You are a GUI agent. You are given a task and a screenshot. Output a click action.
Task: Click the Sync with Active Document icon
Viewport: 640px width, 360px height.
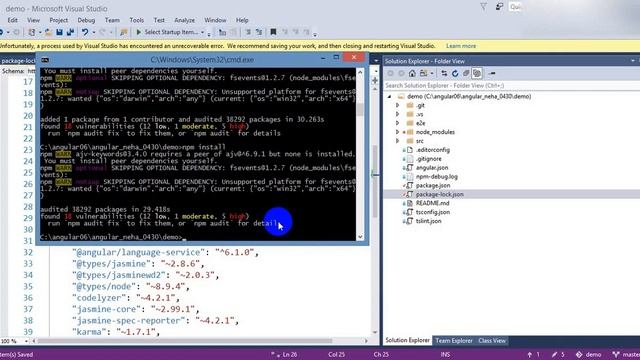[x=444, y=73]
